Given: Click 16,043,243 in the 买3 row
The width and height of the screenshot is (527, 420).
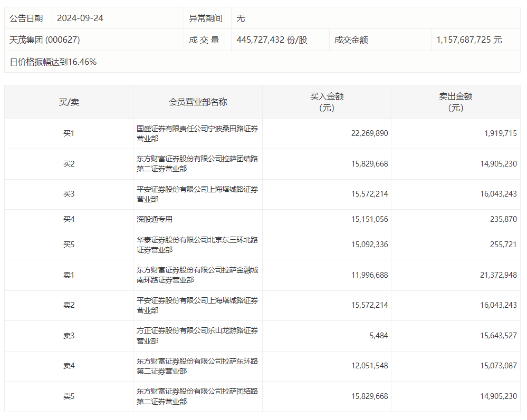Looking at the screenshot, I should click(499, 194).
